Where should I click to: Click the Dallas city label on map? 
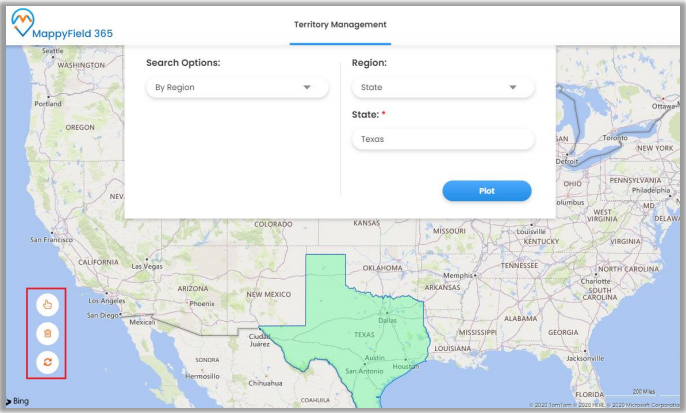(388, 320)
